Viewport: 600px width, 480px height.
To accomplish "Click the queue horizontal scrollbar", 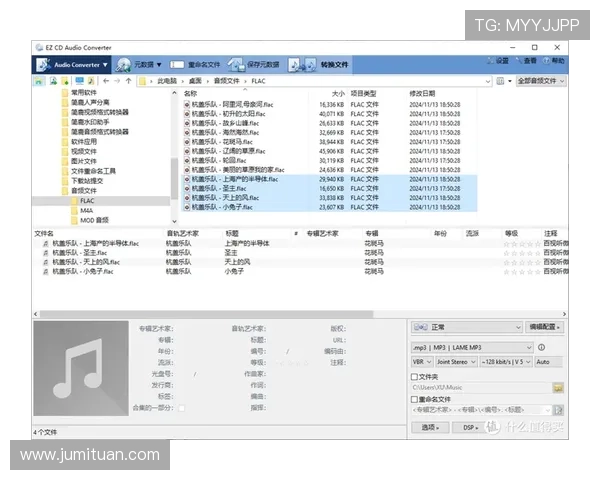I will 207,314.
